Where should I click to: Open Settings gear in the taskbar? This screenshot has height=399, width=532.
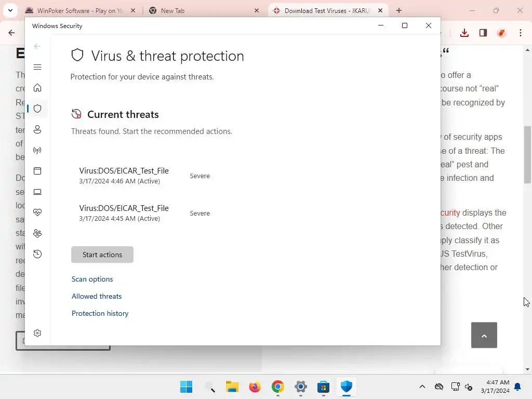(x=301, y=387)
